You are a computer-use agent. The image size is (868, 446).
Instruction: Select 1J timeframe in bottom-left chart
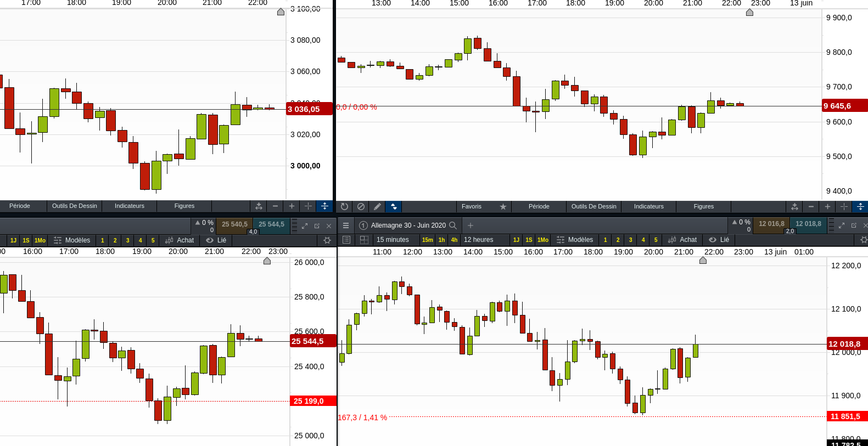(13, 240)
